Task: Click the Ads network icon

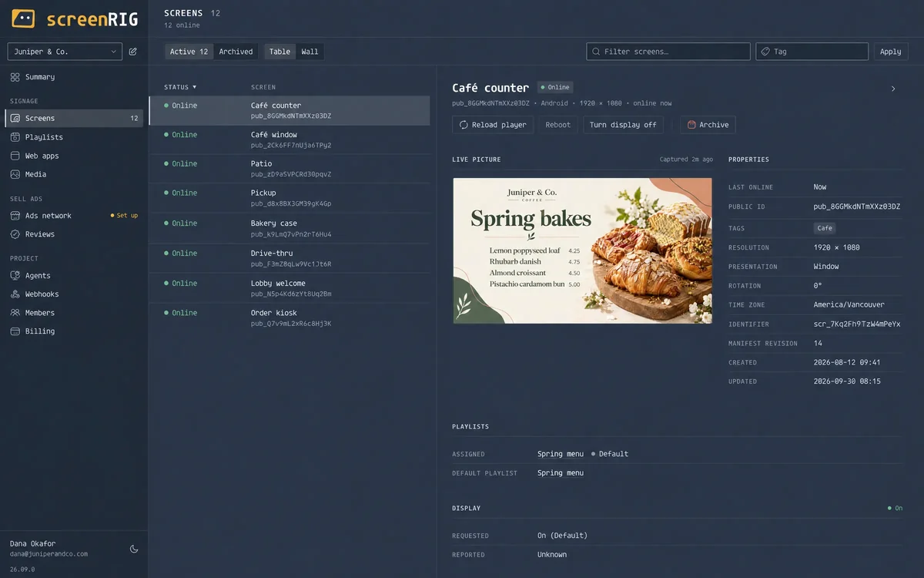Action: point(15,216)
